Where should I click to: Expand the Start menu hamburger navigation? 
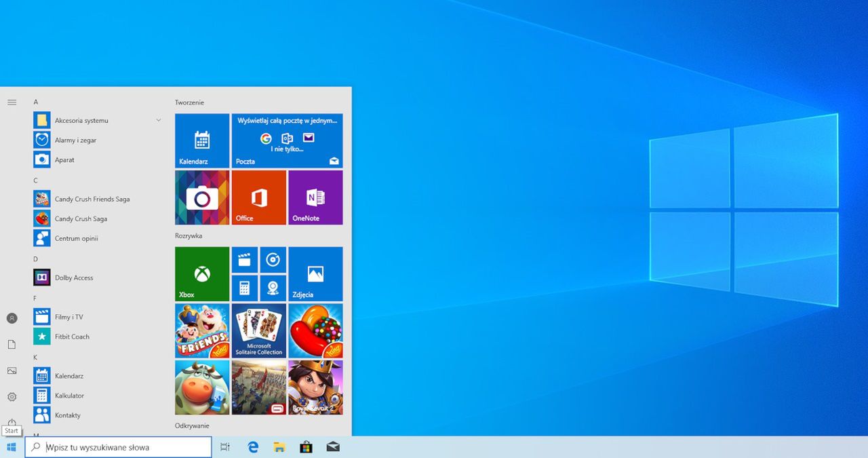click(x=12, y=102)
